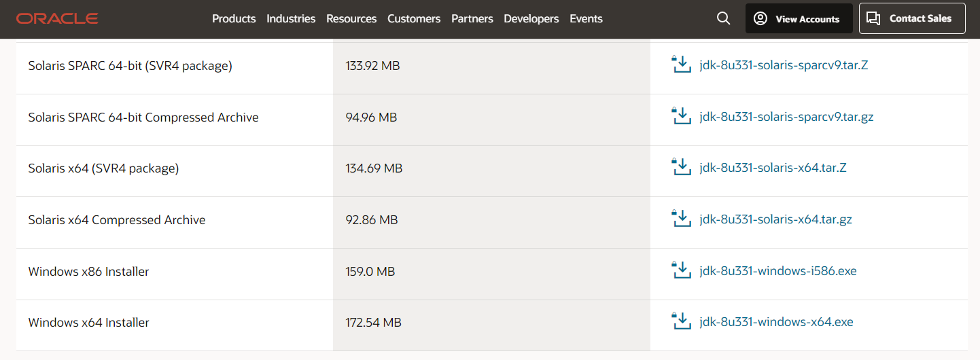Image resolution: width=980 pixels, height=360 pixels.
Task: Select text Solaris x64 Compressed Archive
Action: [117, 220]
